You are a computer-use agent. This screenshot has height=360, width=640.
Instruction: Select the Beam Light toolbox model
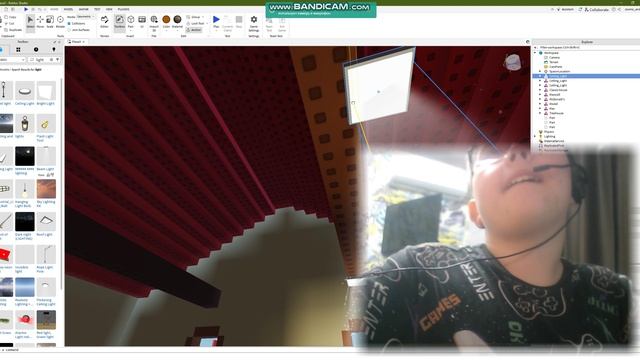click(x=46, y=159)
